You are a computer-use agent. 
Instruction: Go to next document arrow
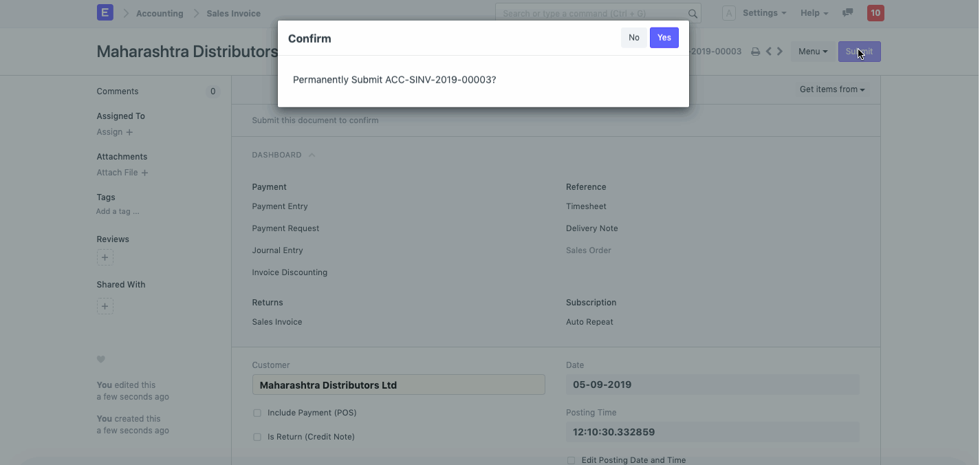pos(780,52)
